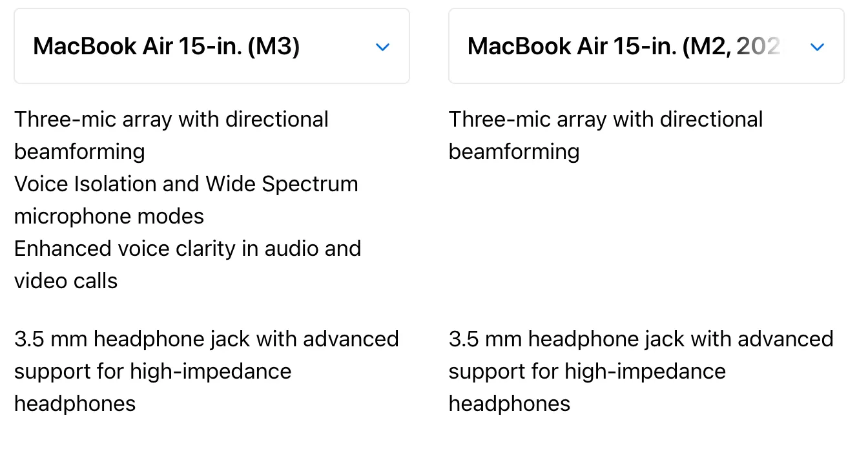Click the word beamforming under M3 model
The height and width of the screenshot is (451, 868).
click(79, 152)
